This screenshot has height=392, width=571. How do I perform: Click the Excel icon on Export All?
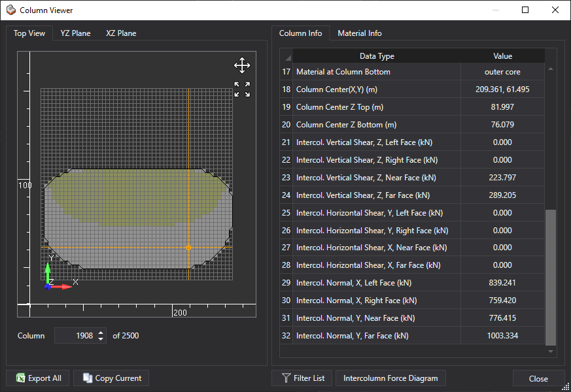(21, 378)
